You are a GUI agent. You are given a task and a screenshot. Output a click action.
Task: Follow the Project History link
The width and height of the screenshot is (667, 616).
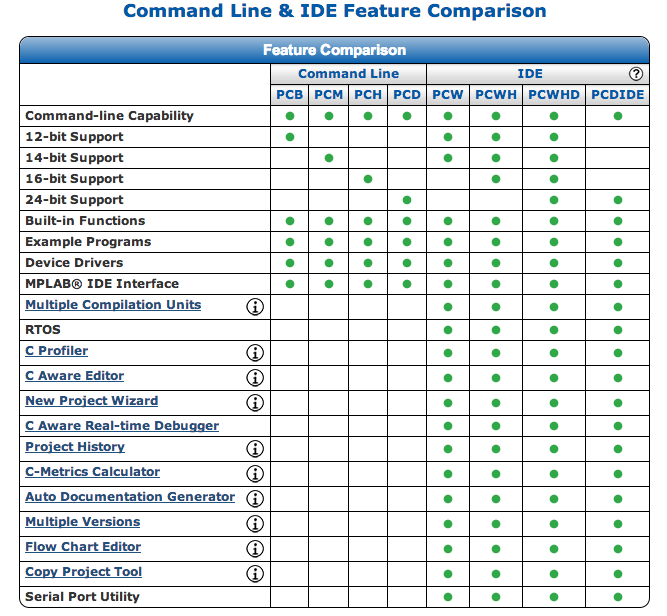pos(75,447)
